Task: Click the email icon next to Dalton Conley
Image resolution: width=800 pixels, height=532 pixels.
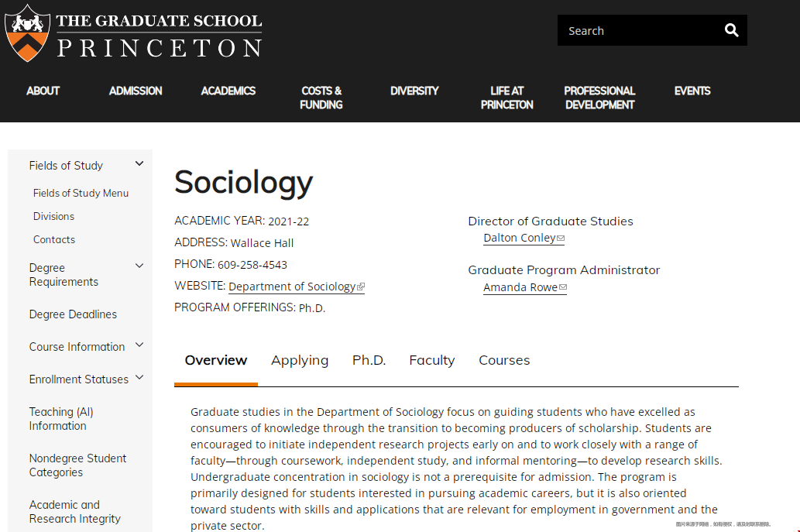Action: coord(561,239)
